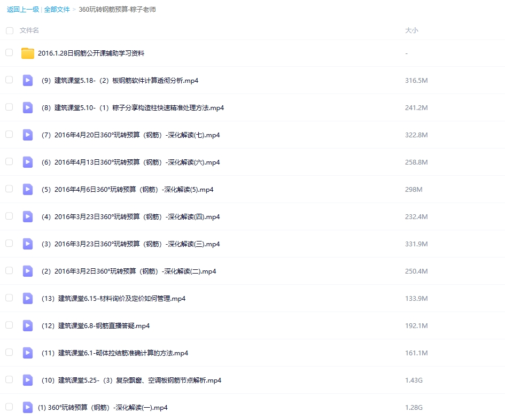Click the video icon for 深化解读(七).mp4

pyautogui.click(x=27, y=135)
